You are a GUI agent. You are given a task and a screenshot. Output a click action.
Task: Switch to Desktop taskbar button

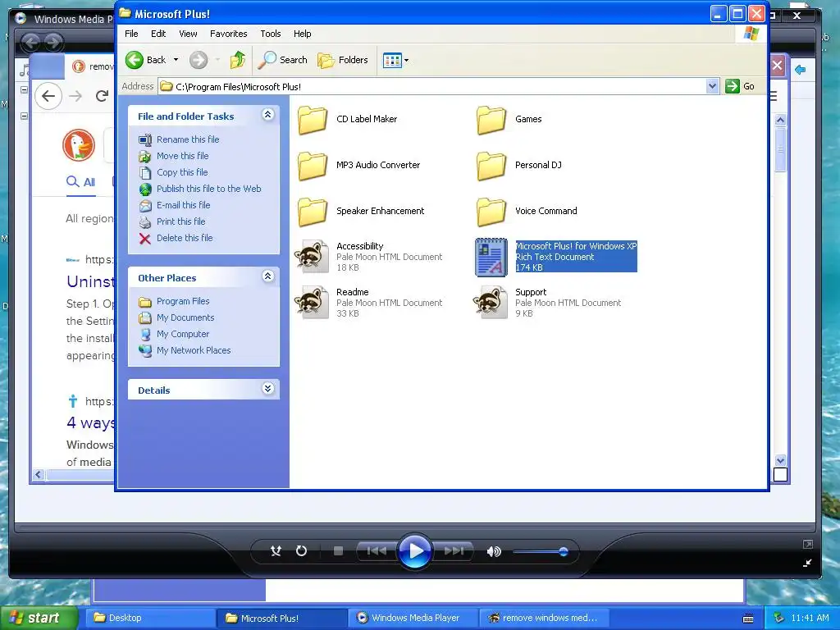(149, 618)
